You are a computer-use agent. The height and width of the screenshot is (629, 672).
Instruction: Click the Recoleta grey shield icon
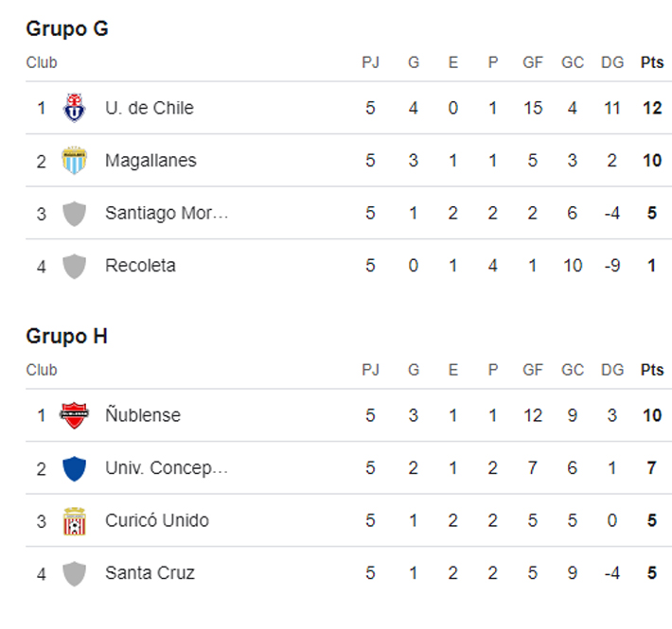coord(74,266)
